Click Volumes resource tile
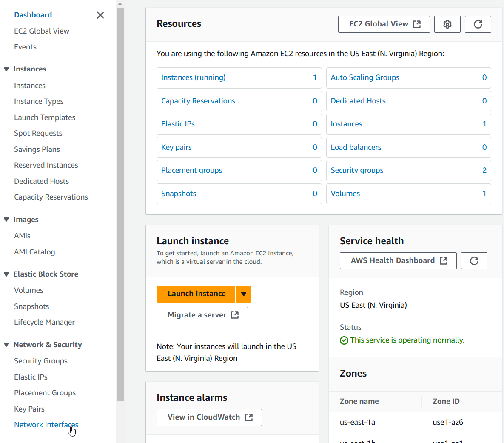 409,194
